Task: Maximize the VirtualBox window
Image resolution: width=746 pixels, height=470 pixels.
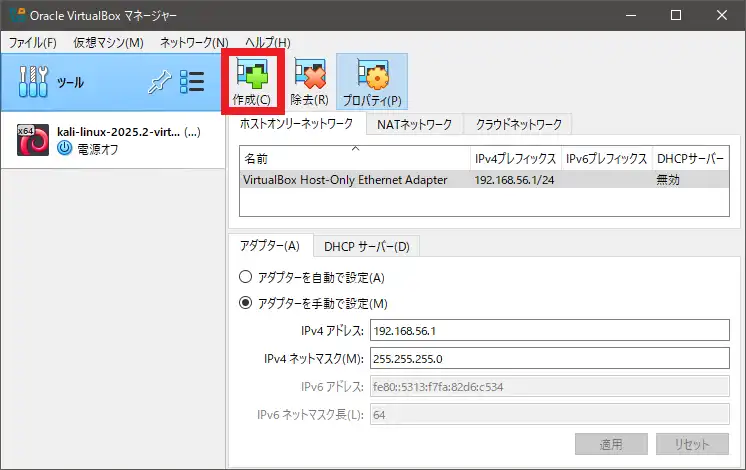Action: coord(676,15)
